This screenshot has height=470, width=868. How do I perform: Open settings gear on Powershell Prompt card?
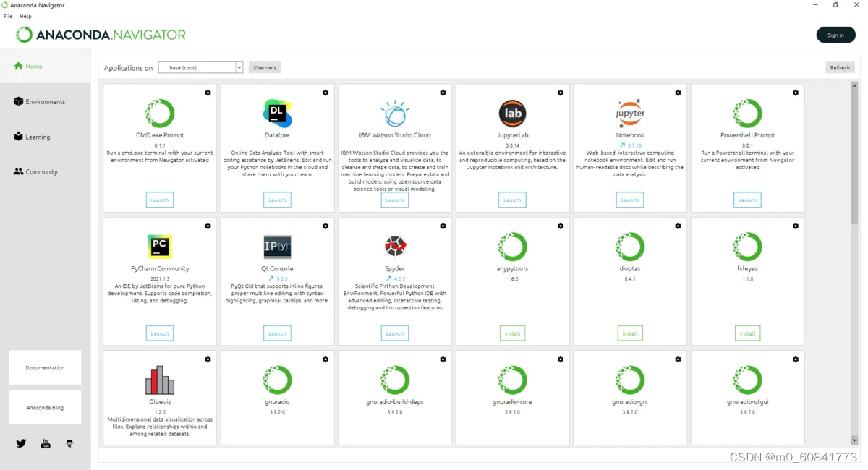click(796, 93)
